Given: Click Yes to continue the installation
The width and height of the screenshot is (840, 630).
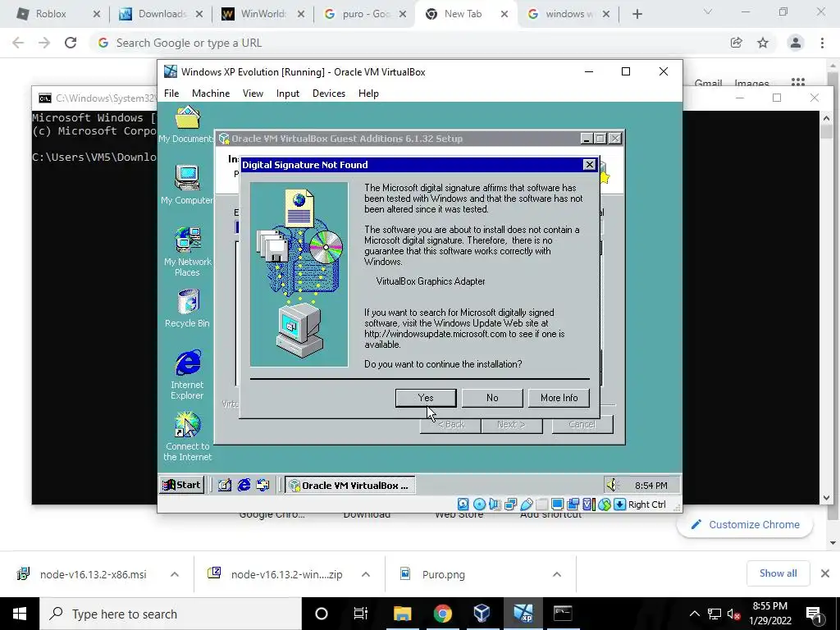Looking at the screenshot, I should coord(426,398).
